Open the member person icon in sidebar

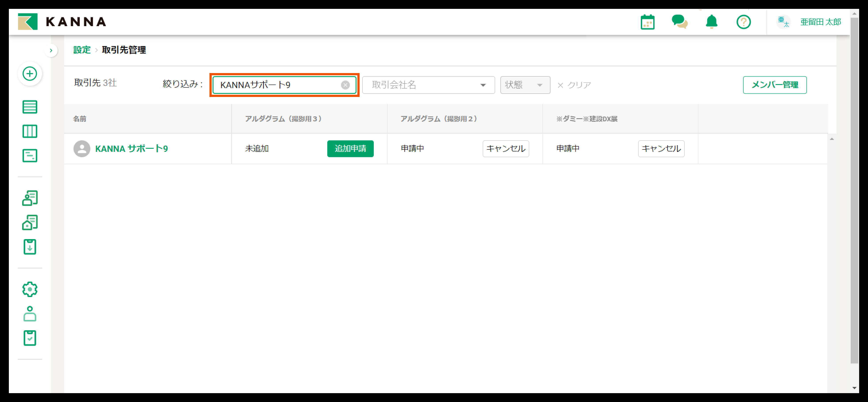30,314
